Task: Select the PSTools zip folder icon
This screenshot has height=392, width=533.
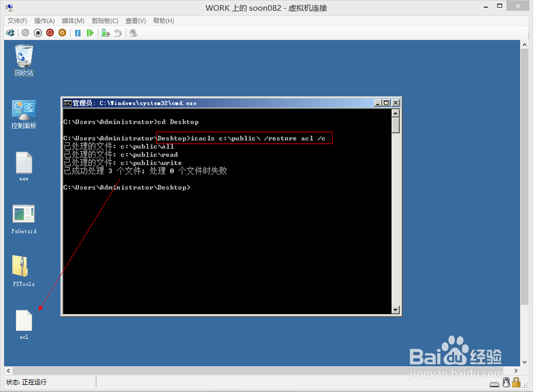Action: (24, 271)
